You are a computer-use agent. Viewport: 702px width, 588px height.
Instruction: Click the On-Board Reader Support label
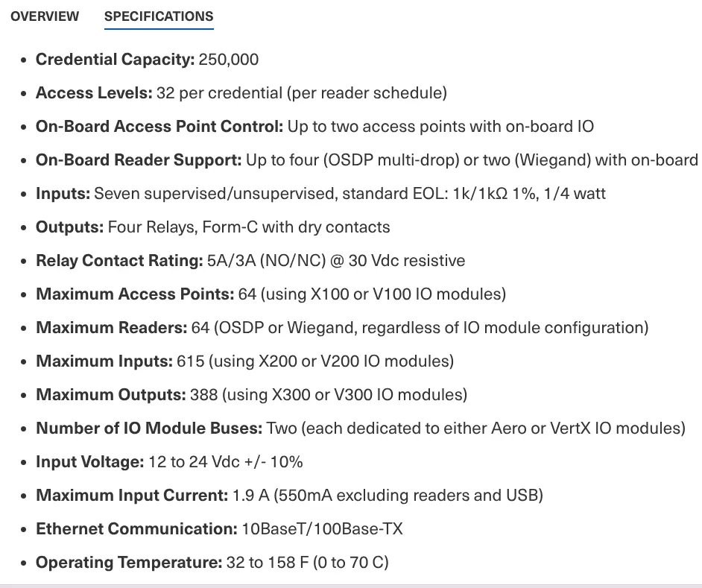click(139, 160)
